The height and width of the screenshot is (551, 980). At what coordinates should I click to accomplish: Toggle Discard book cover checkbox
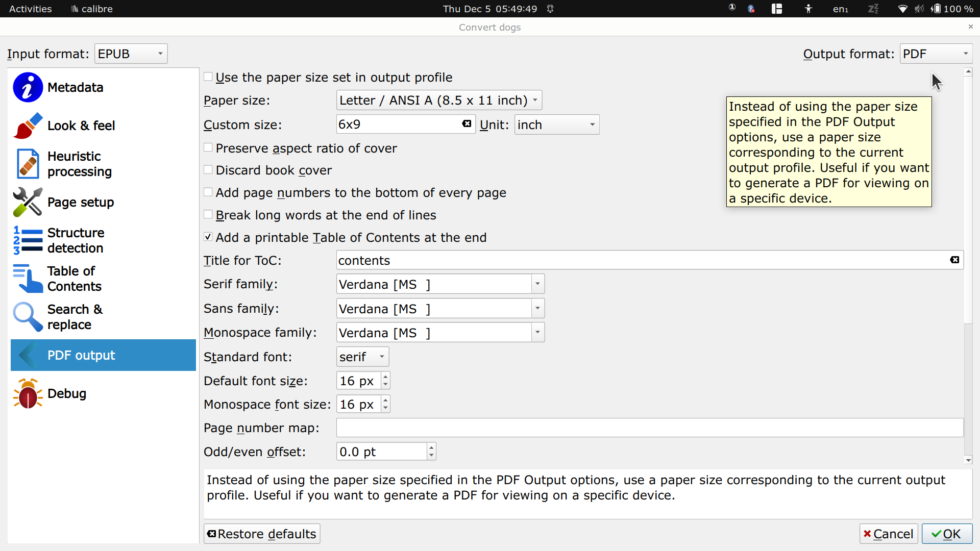tap(208, 170)
